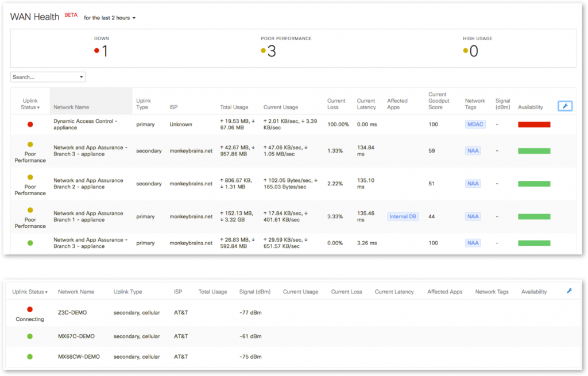Click the '-61 dBm' signal value

click(x=250, y=336)
